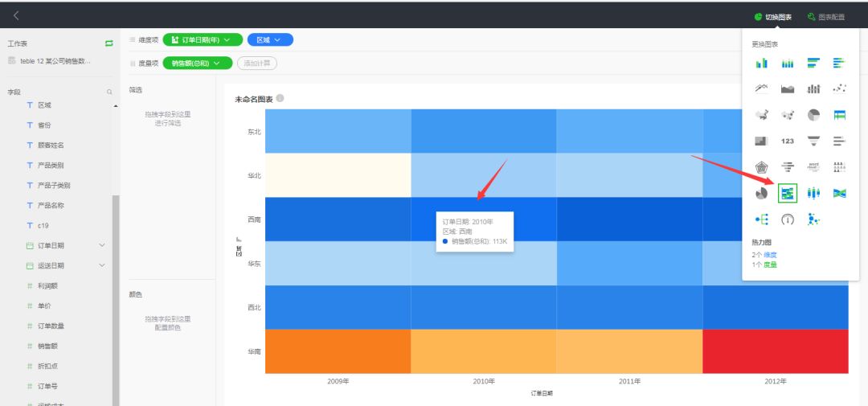Select the funnel chart type

click(813, 141)
